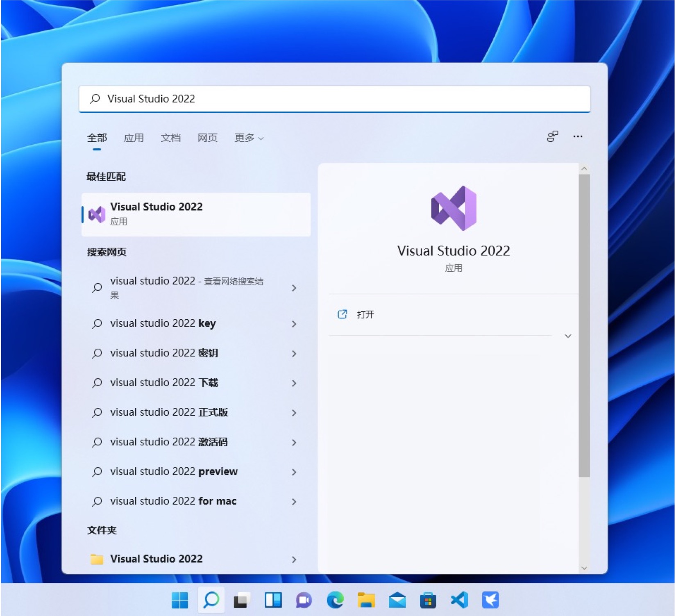
Task: Open File Explorer from the taskbar
Action: (x=366, y=600)
